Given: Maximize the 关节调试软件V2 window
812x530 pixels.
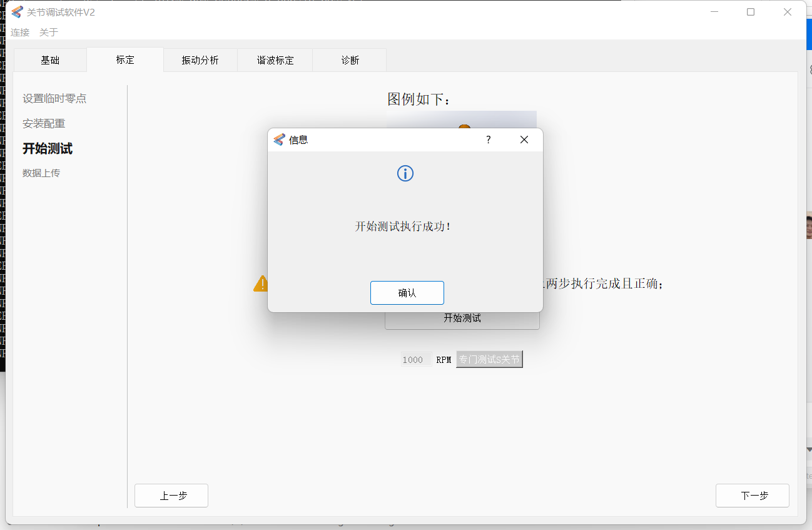Looking at the screenshot, I should click(751, 12).
